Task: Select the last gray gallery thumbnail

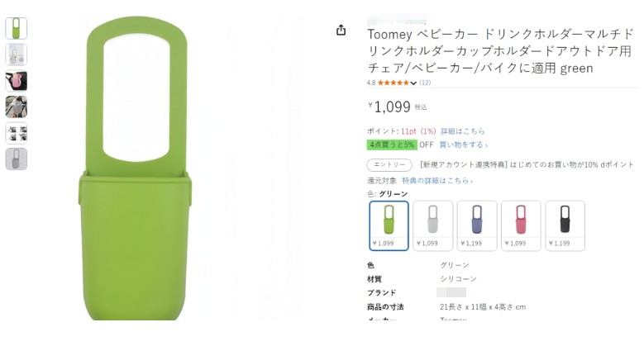Action: pyautogui.click(x=16, y=159)
